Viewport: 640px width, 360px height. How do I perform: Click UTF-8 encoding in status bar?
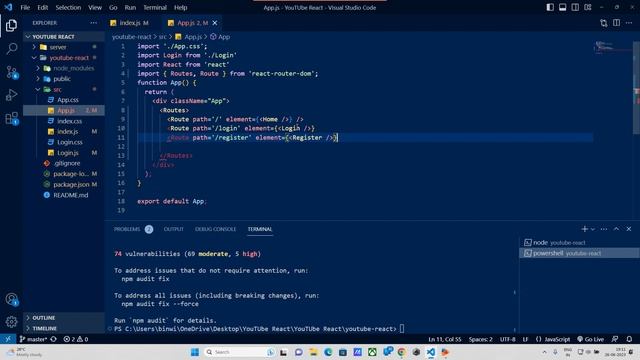point(507,339)
